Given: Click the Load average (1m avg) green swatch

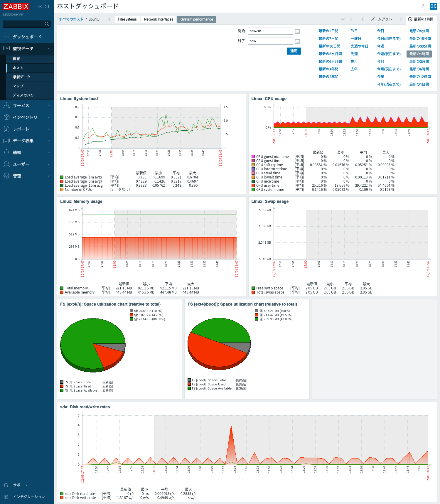Looking at the screenshot, I should point(62,177).
